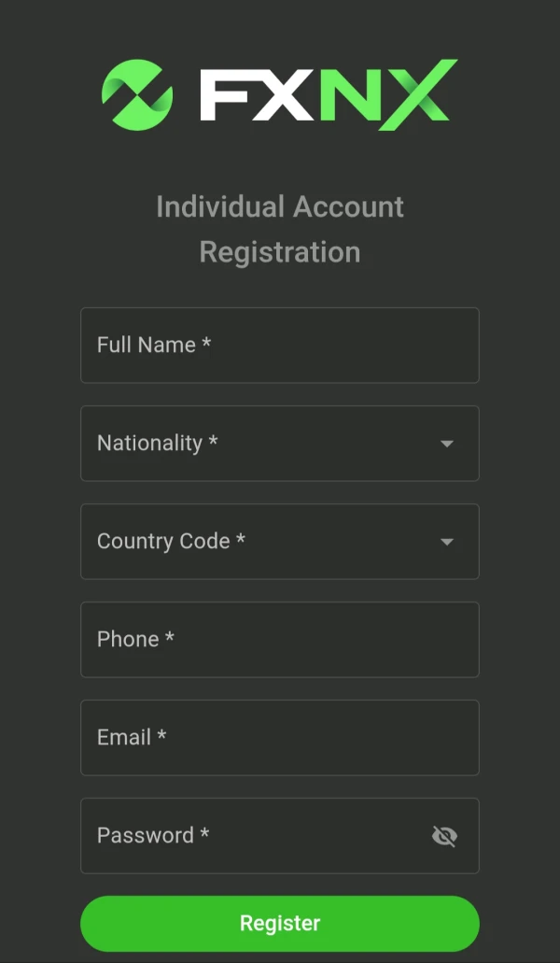Open the Country Code selector field
The width and height of the screenshot is (560, 963).
pyautogui.click(x=280, y=542)
